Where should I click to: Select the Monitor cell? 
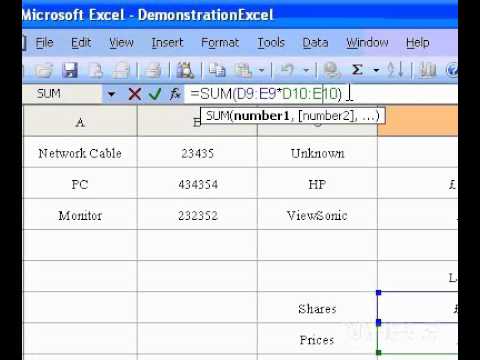(80, 215)
